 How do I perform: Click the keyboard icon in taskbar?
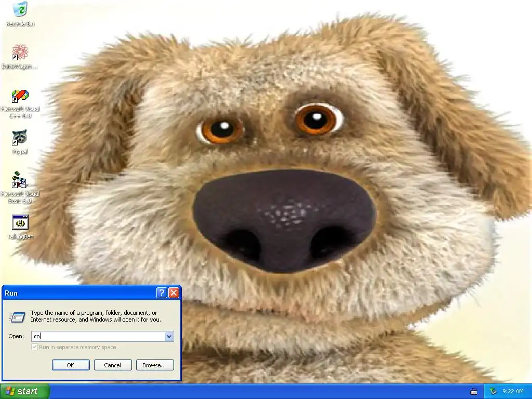click(x=474, y=392)
